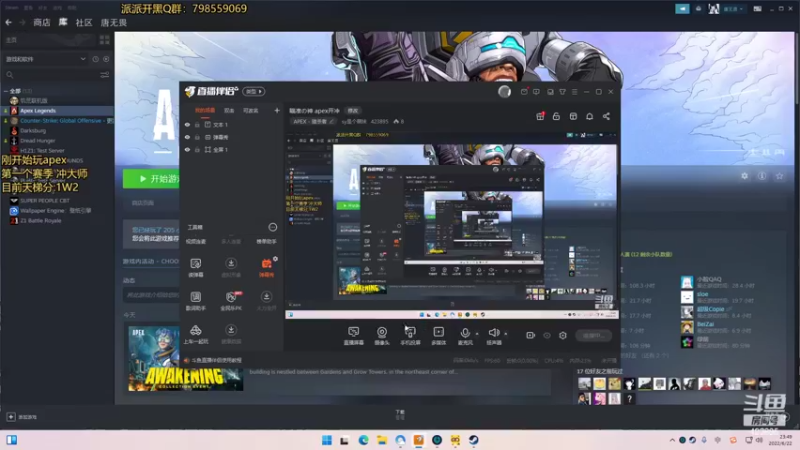The height and width of the screenshot is (450, 800).
Task: Share the stream with the share icon
Action: pos(606,116)
